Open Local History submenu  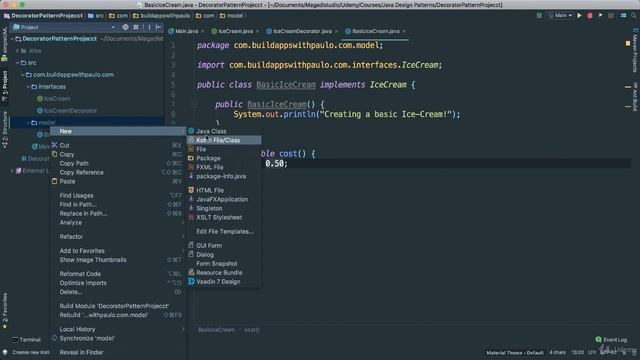click(118, 329)
